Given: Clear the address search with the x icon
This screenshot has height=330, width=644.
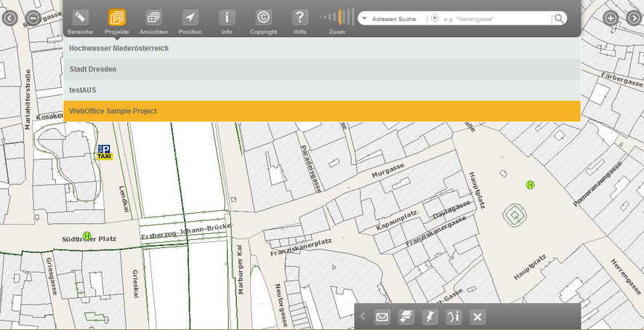Looking at the screenshot, I should click(435, 18).
